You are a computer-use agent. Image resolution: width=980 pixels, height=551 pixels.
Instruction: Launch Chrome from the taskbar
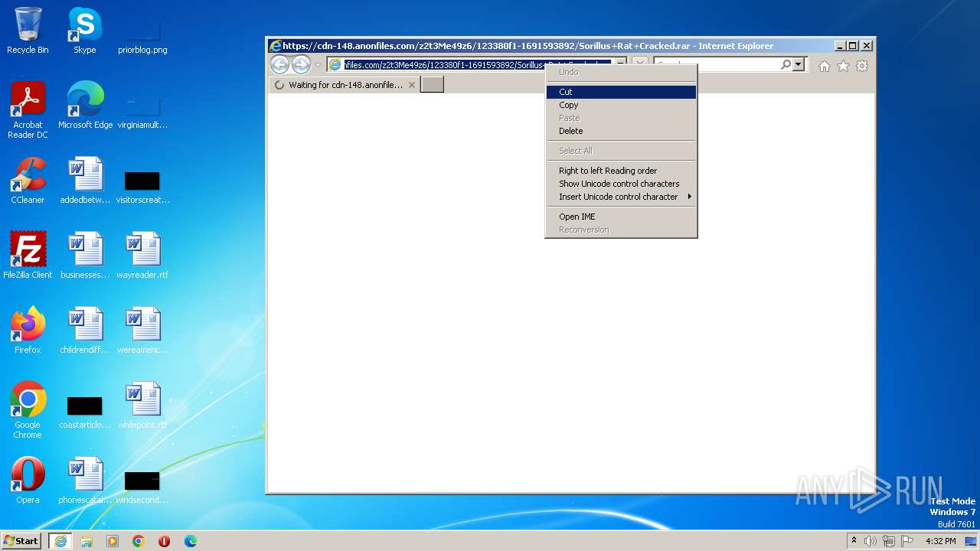click(x=139, y=541)
